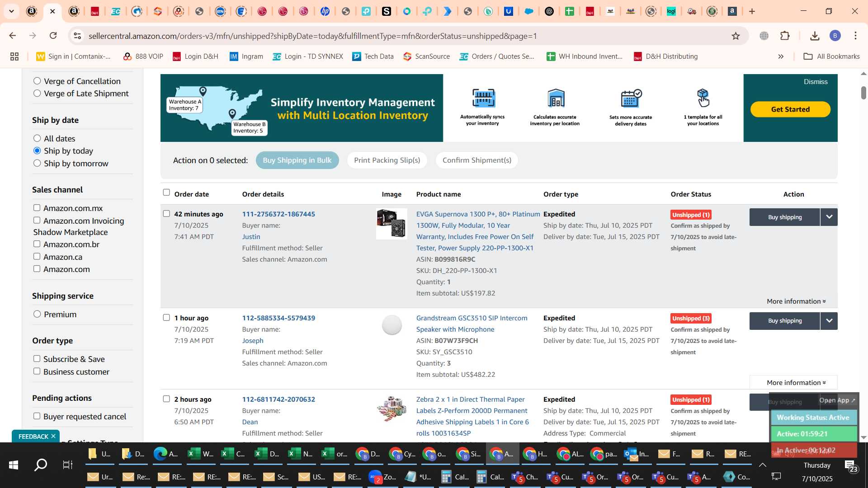Open dropdown next to EVGA order Buy shipping
Image resolution: width=868 pixels, height=488 pixels.
[x=829, y=217]
